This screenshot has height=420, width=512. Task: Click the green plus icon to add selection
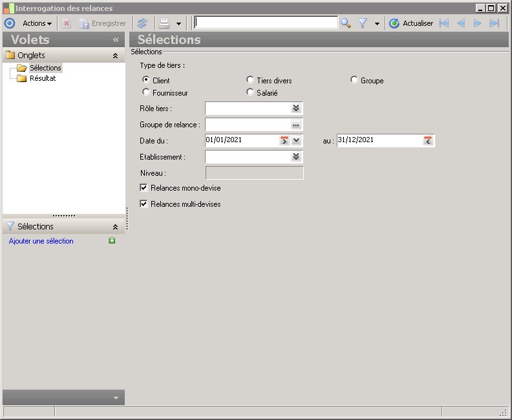click(x=112, y=241)
